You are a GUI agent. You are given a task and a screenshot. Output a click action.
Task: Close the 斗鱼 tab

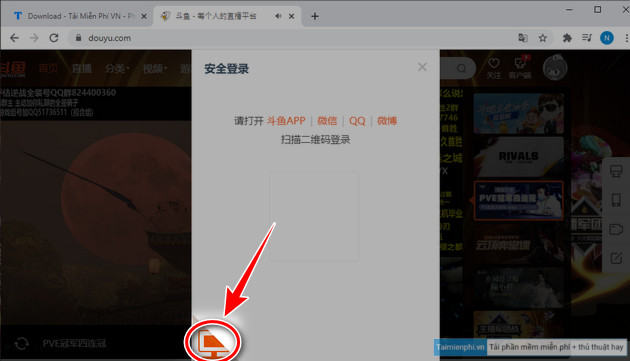click(x=292, y=16)
